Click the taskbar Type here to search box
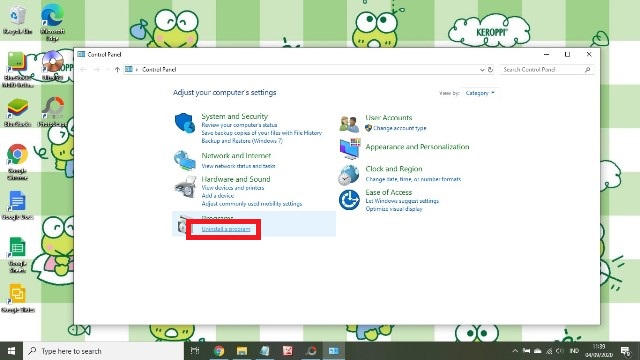The height and width of the screenshot is (360, 640). (x=104, y=351)
